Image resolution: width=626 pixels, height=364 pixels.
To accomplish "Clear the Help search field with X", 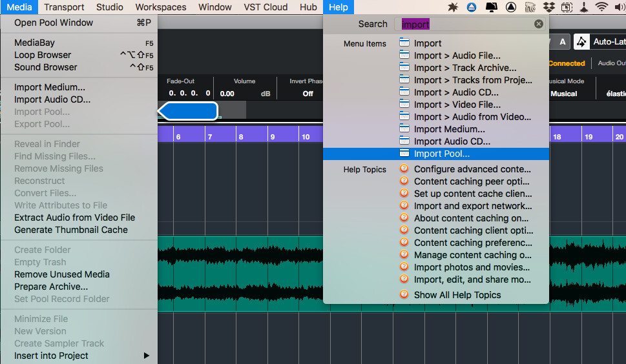I will point(539,24).
